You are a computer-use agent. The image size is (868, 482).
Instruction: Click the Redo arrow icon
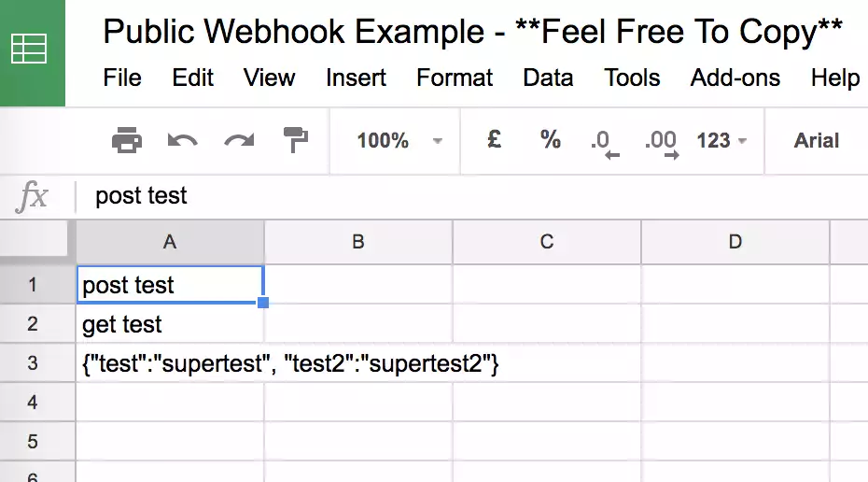[x=239, y=141]
